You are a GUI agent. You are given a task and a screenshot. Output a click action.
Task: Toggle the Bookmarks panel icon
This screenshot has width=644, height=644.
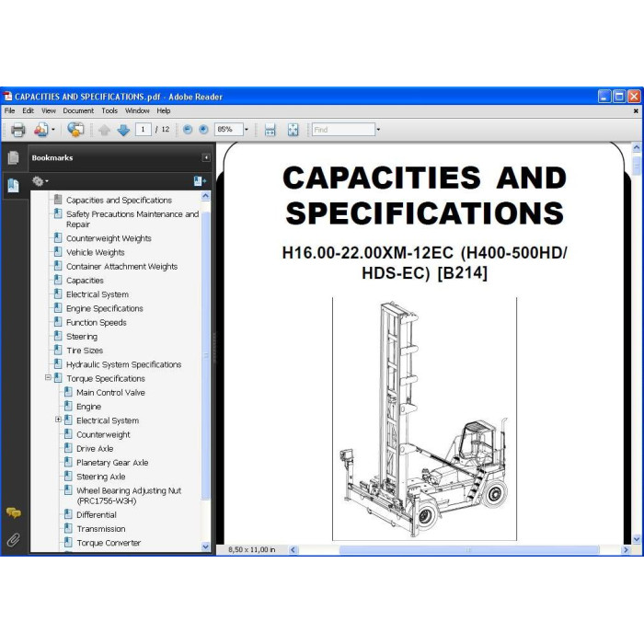coord(13,186)
